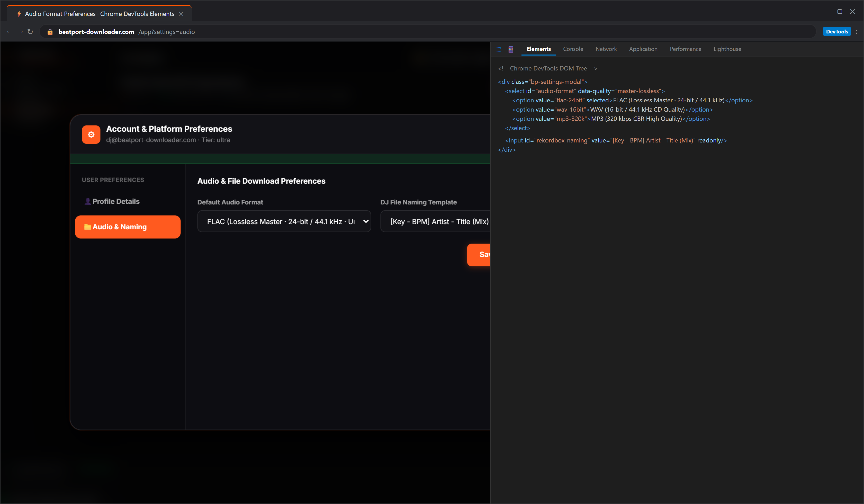Select the flac-24bit option node

tap(632, 100)
